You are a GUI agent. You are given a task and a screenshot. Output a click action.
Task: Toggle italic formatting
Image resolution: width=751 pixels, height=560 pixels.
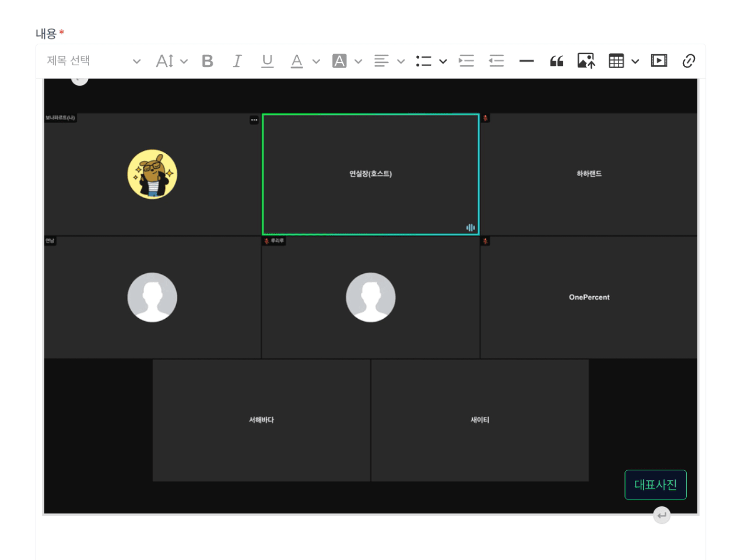pyautogui.click(x=237, y=61)
